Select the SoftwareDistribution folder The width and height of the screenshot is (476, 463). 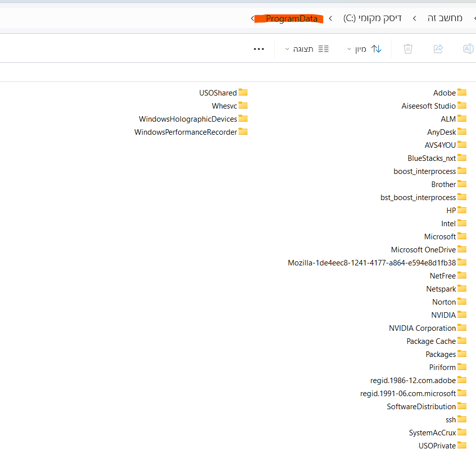421,407
